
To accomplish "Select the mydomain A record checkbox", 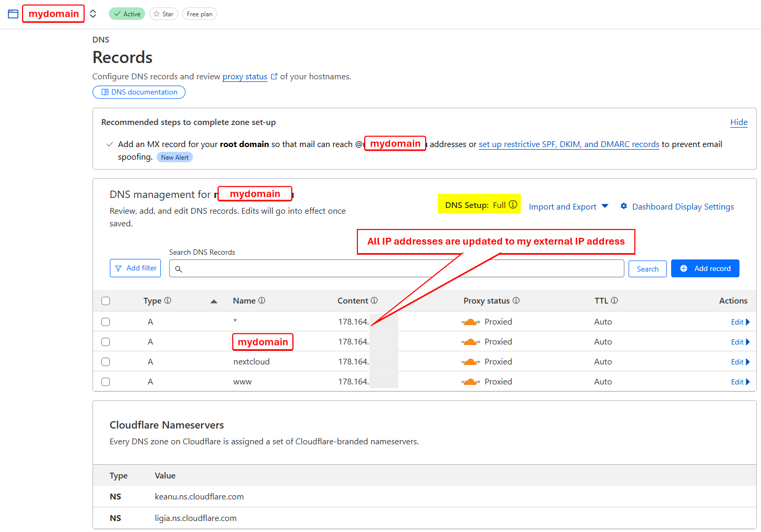I will [106, 342].
